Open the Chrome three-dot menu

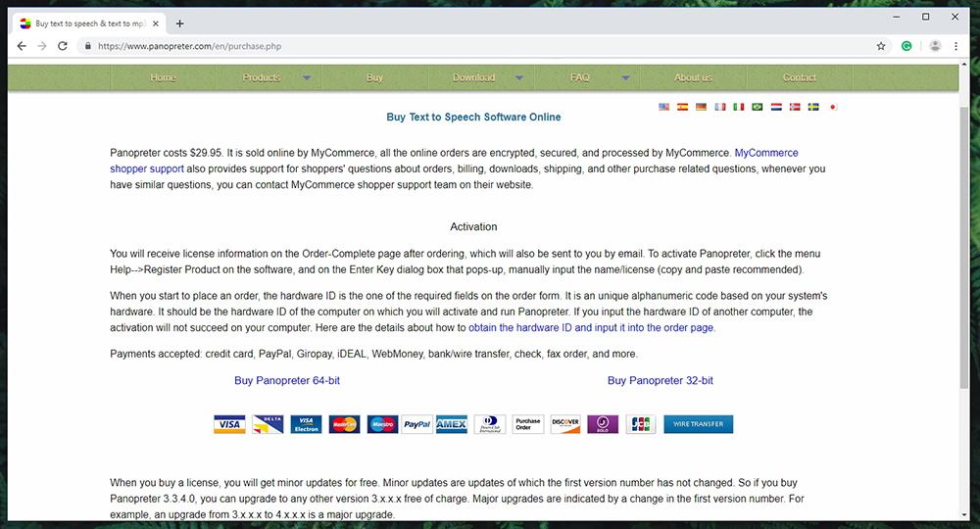[x=955, y=46]
